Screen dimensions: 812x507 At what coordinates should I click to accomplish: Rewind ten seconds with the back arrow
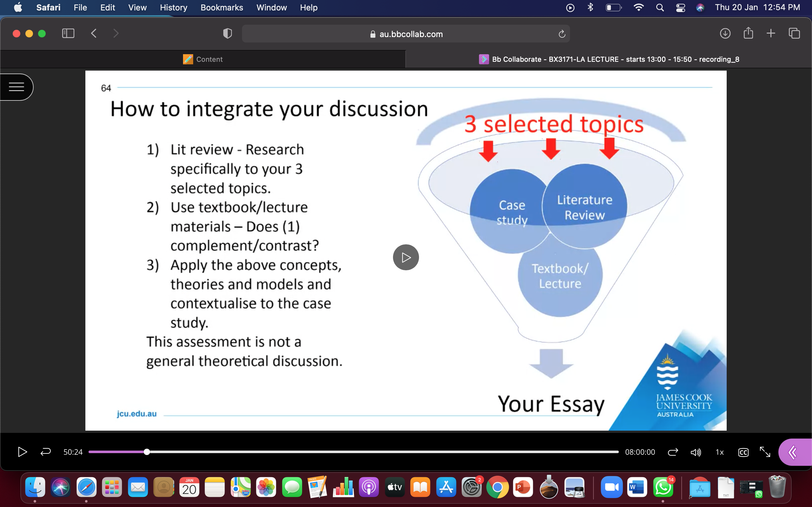[x=46, y=452]
